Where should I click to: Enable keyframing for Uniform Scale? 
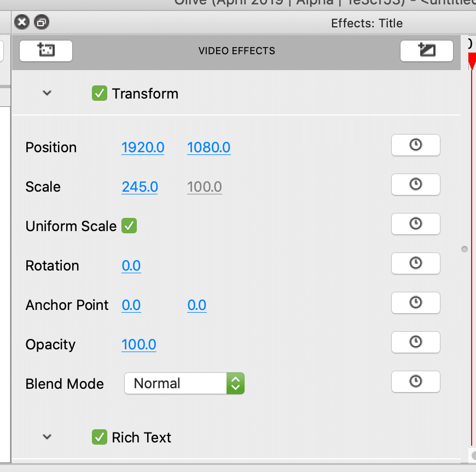tap(415, 224)
